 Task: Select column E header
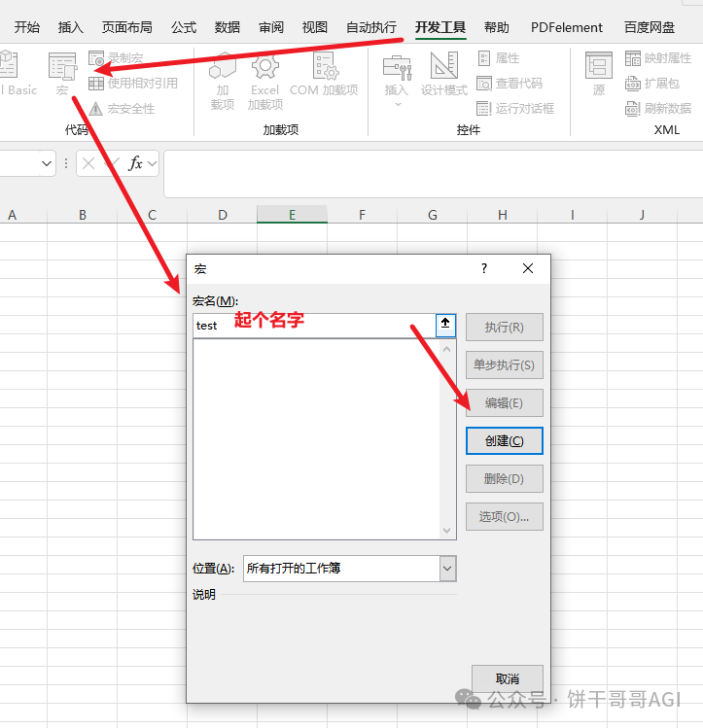click(x=292, y=215)
